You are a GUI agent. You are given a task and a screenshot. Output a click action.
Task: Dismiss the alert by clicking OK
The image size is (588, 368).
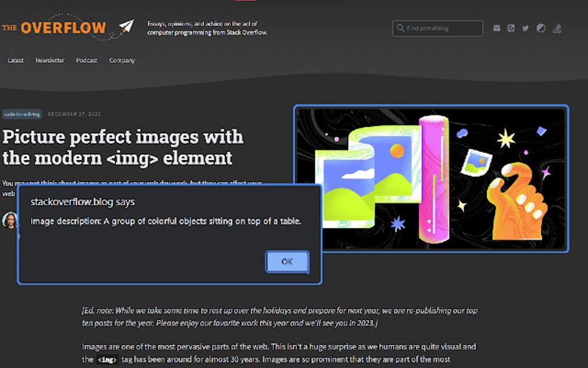287,261
